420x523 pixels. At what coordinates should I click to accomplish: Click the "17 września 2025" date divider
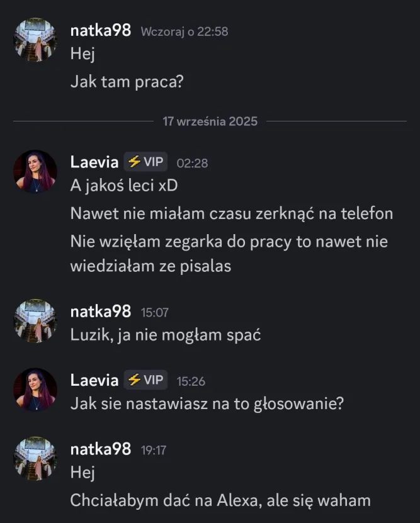[210, 121]
